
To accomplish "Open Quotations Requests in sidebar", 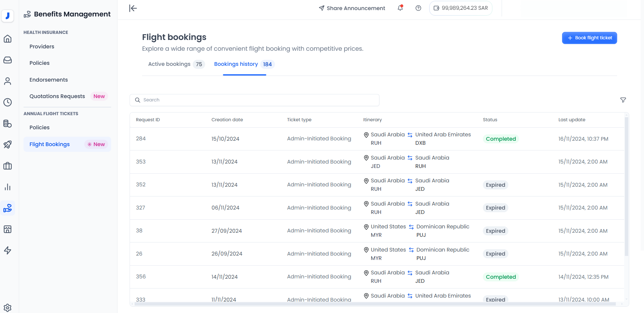I will [x=57, y=96].
